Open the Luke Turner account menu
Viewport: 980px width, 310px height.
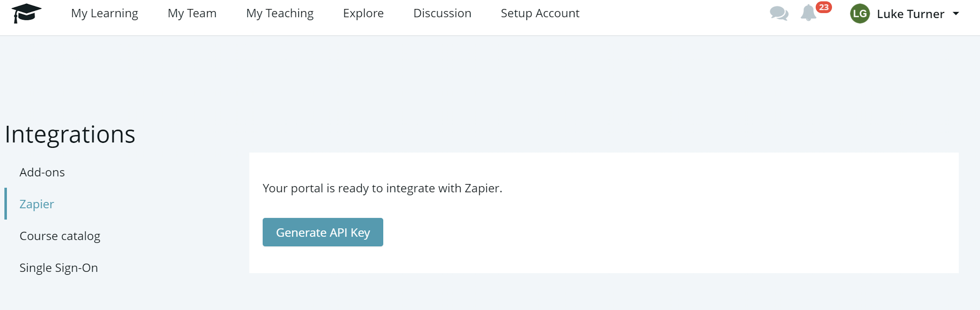click(x=910, y=14)
